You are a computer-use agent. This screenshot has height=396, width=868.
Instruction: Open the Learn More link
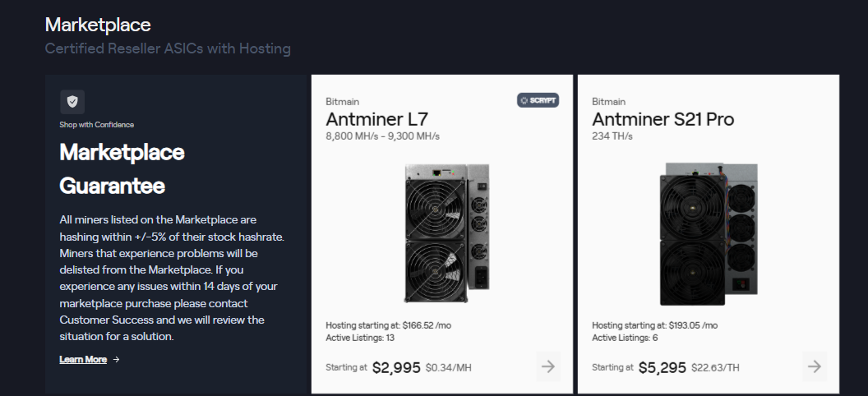pos(83,360)
